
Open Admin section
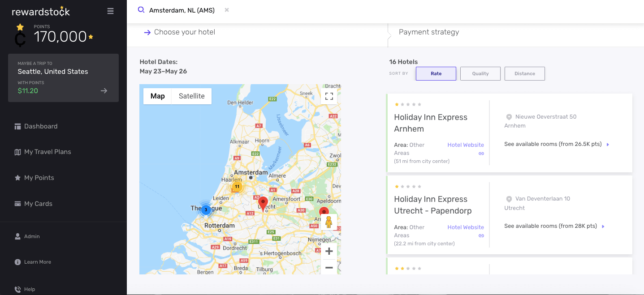[x=32, y=236]
